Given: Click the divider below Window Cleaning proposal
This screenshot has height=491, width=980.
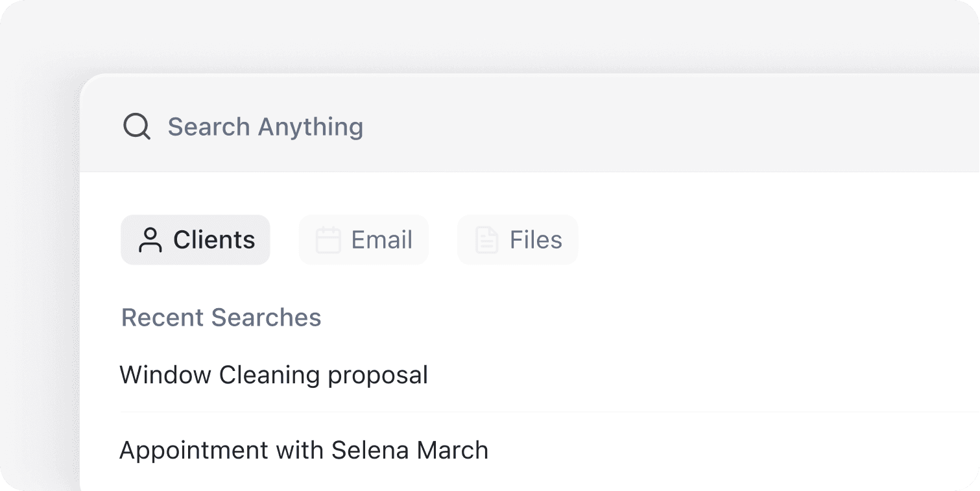Looking at the screenshot, I should [x=389, y=412].
